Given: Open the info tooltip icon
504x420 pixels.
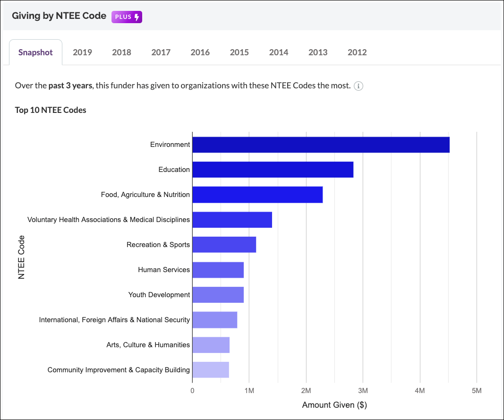Looking at the screenshot, I should click(x=359, y=86).
